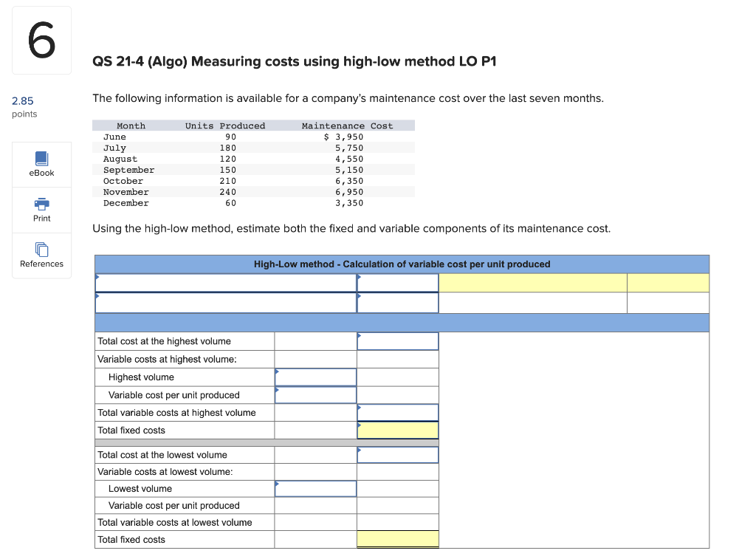Click the yellow Total fixed costs input at highest volume
Viewport: 756px width, 559px height.
pos(397,430)
